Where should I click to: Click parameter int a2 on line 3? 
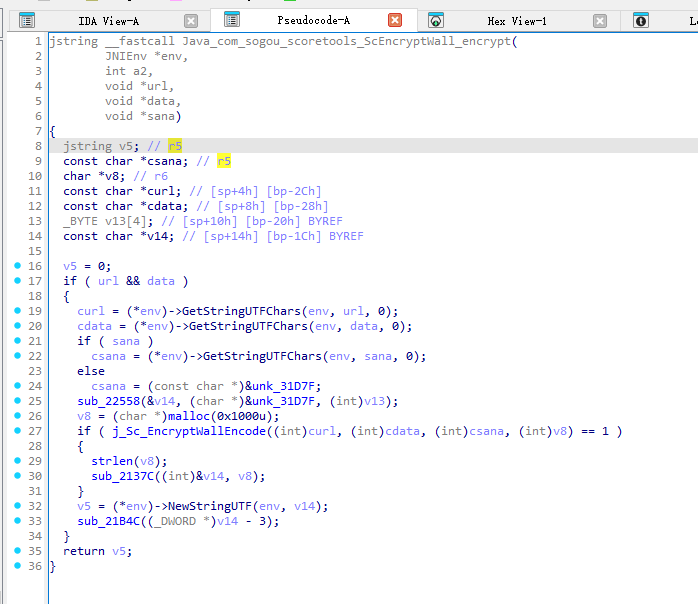click(x=129, y=71)
